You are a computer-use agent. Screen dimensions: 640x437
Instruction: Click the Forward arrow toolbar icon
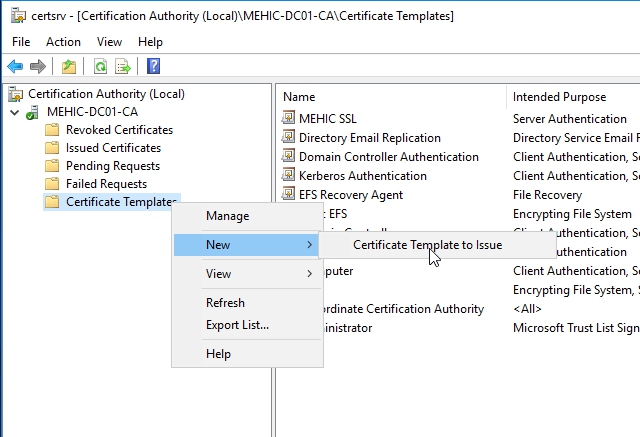(37, 66)
